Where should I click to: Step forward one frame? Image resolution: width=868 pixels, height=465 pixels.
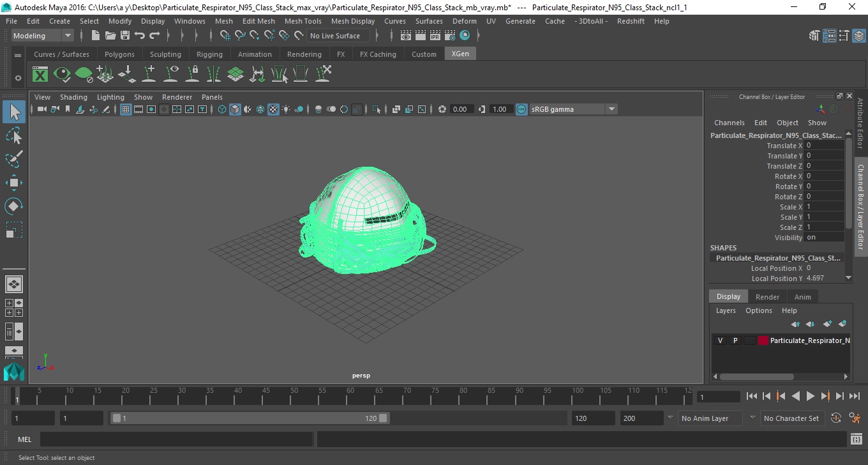coord(840,396)
